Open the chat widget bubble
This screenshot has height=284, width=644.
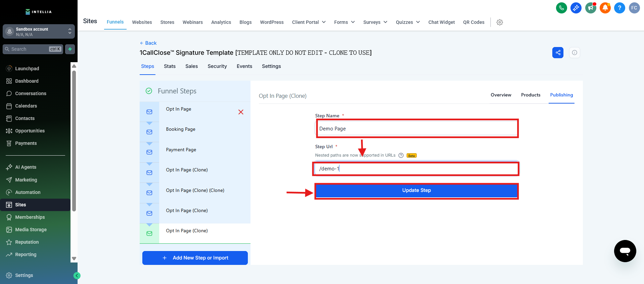coord(625,251)
